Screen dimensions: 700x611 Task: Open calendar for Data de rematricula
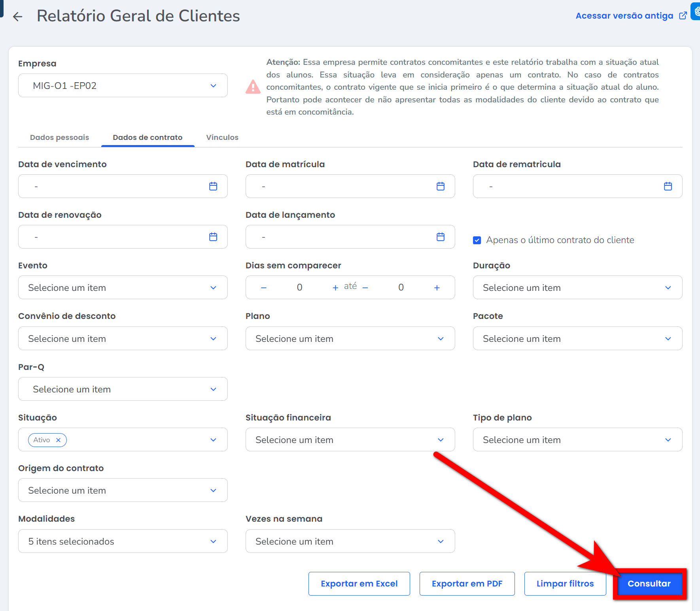668,186
